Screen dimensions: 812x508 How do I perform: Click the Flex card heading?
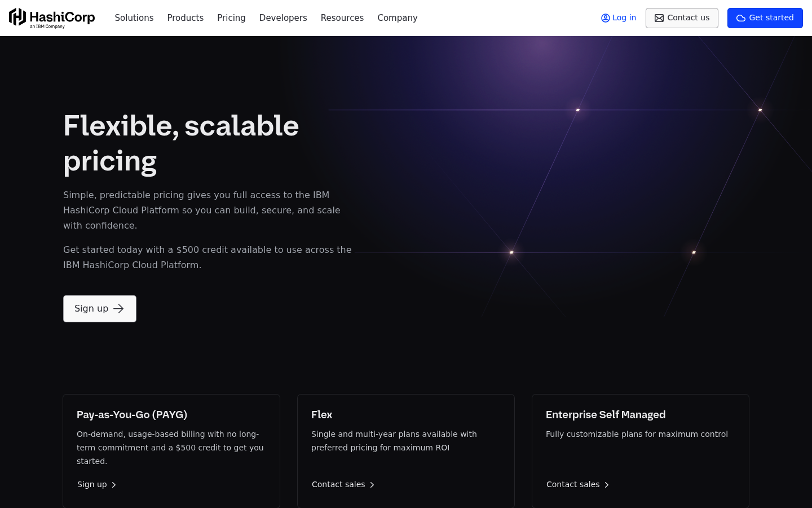click(321, 414)
